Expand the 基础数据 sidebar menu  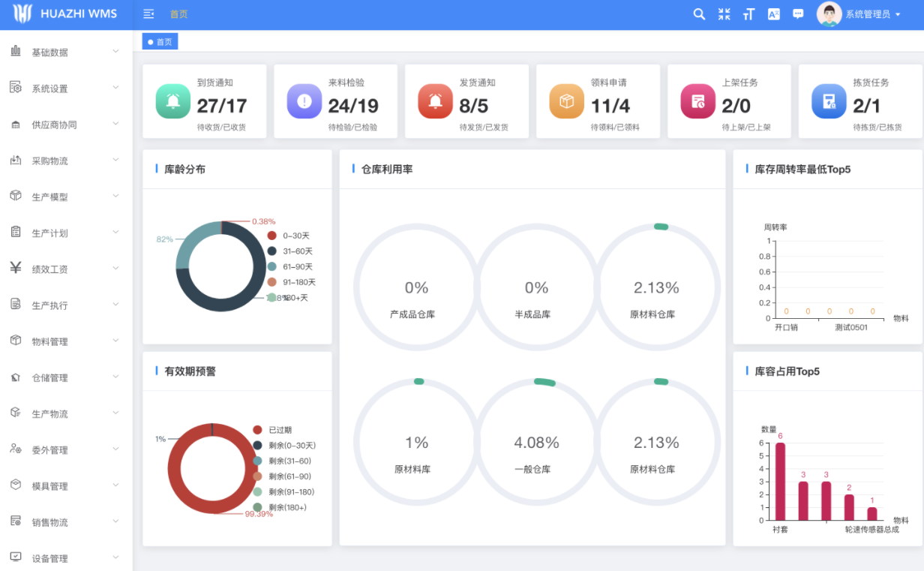66,52
